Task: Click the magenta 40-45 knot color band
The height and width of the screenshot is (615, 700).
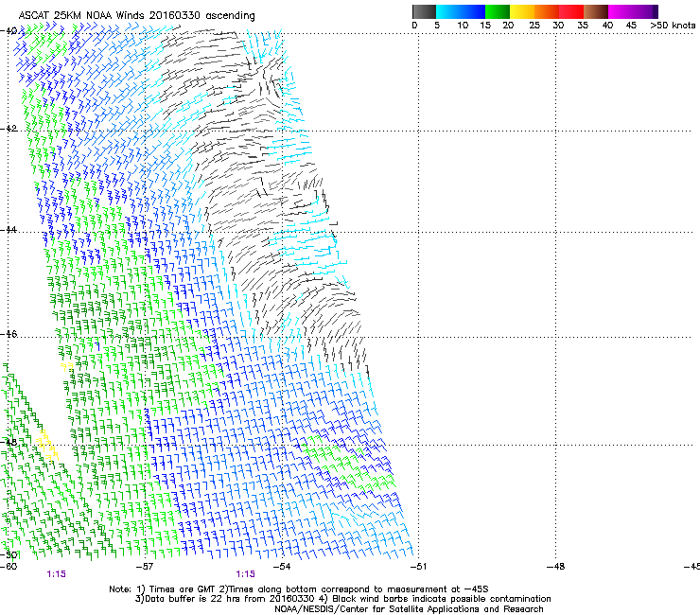Action: point(621,11)
